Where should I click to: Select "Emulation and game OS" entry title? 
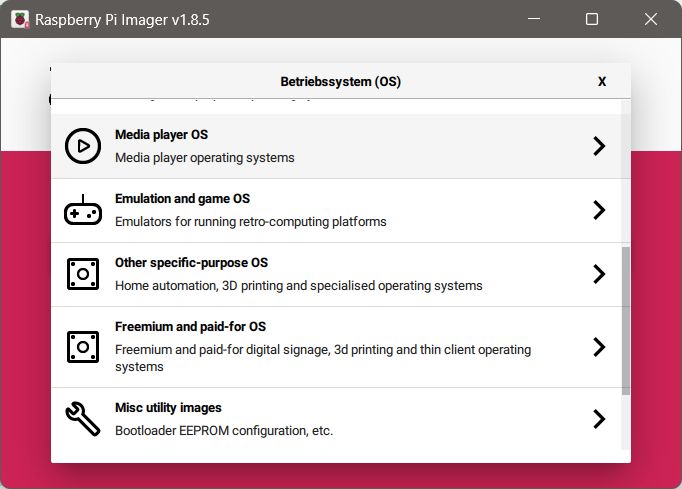pyautogui.click(x=182, y=199)
